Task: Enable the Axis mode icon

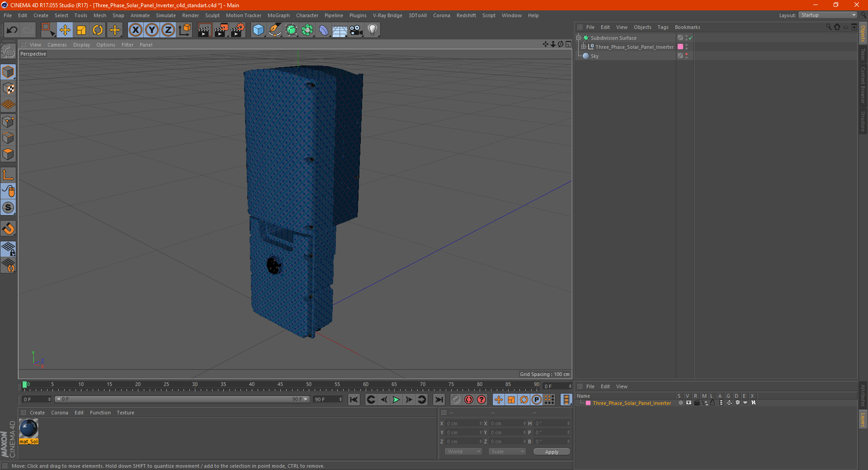Action: pos(8,175)
